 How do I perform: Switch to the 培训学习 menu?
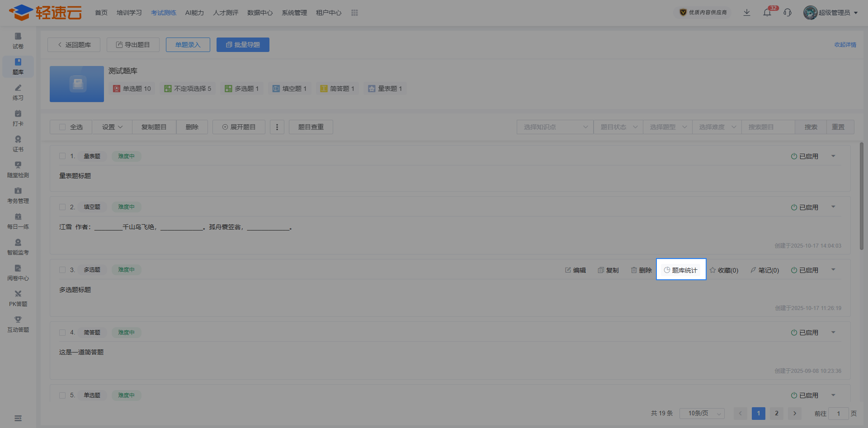tap(129, 13)
